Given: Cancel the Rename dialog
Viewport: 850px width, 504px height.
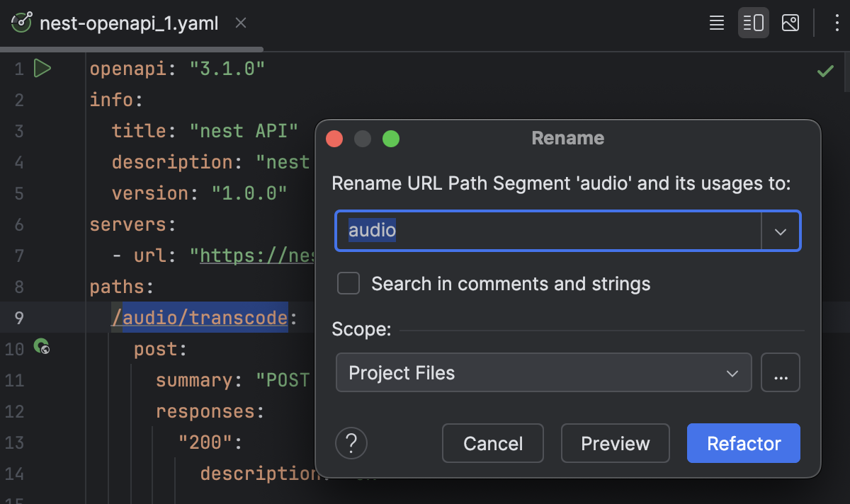Looking at the screenshot, I should [492, 443].
